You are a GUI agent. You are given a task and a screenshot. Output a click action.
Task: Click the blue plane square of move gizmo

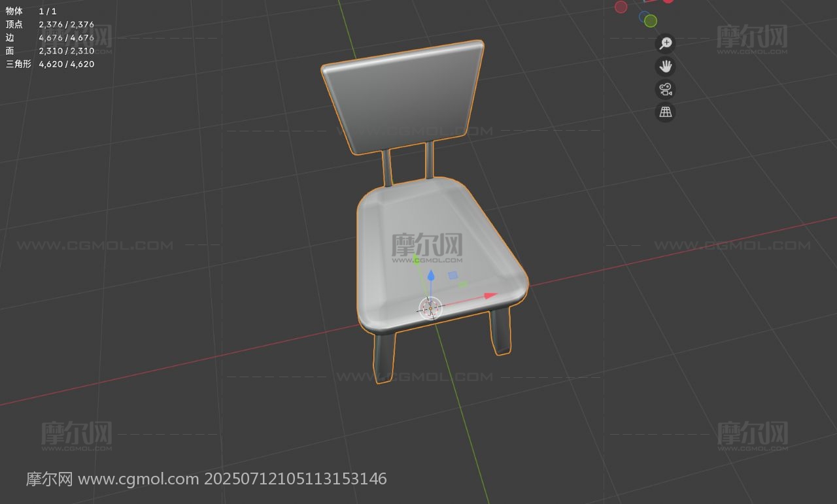pyautogui.click(x=453, y=275)
